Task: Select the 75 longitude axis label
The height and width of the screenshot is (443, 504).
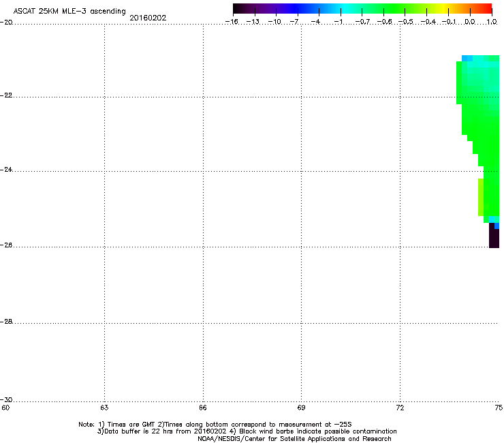Action: pyautogui.click(x=499, y=408)
